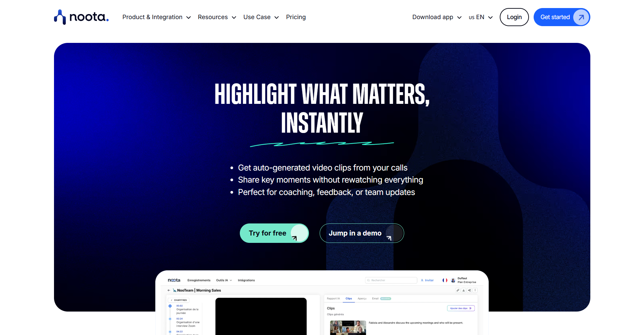This screenshot has height=335, width=644.
Task: Select the 00:02 chapter marker
Action: pos(170,306)
